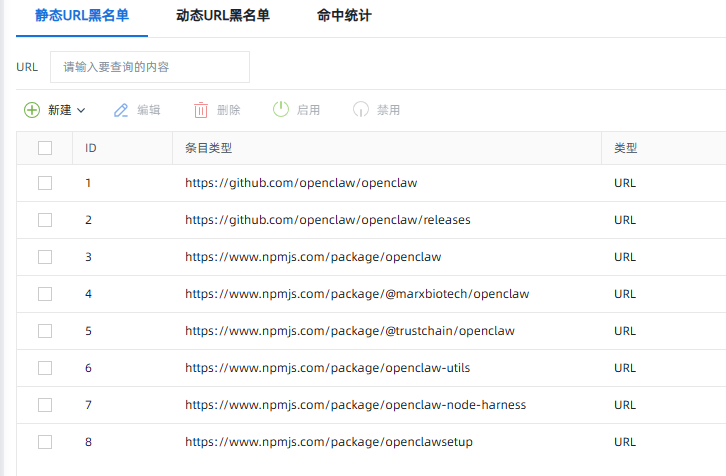Image resolution: width=726 pixels, height=476 pixels.
Task: Expand the New button dropdown arrow
Action: tap(81, 110)
